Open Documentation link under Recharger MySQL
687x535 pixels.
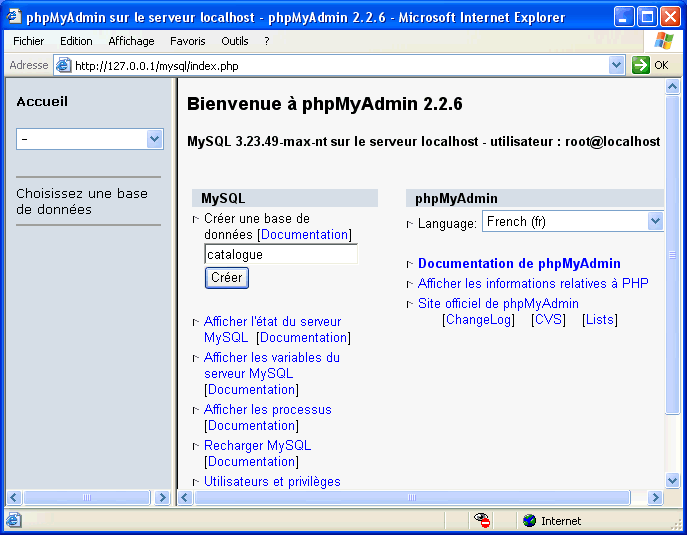pos(251,461)
